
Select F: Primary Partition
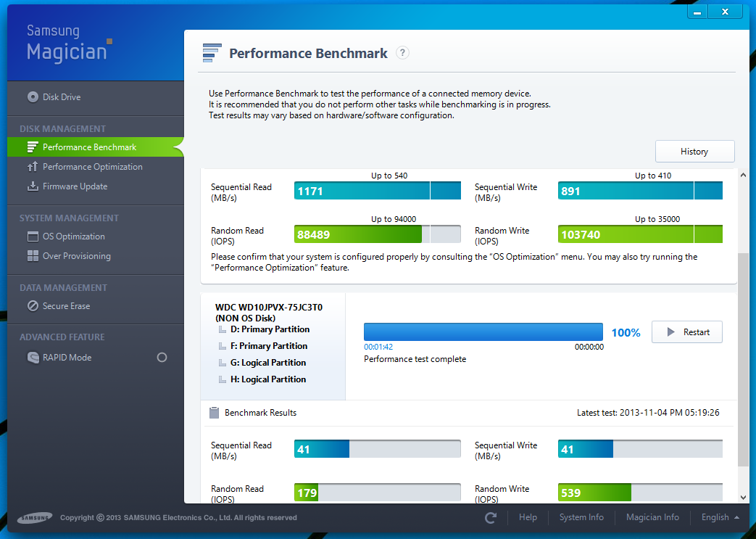[269, 346]
